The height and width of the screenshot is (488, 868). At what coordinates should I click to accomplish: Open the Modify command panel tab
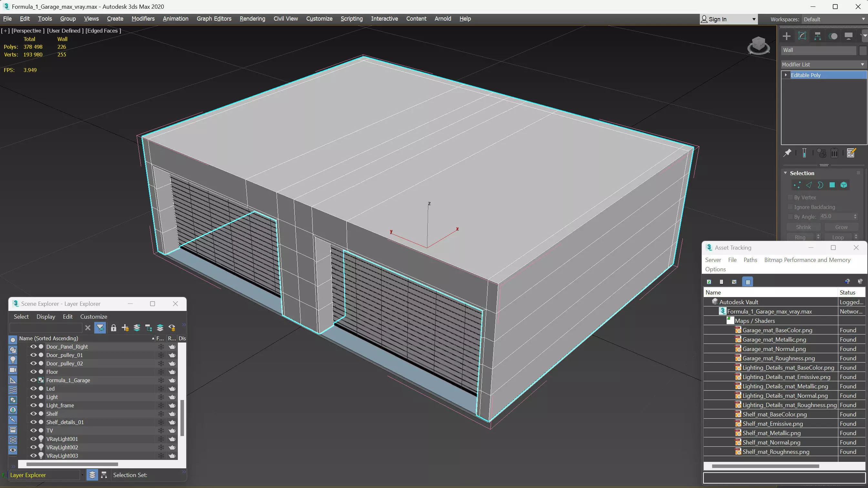802,36
